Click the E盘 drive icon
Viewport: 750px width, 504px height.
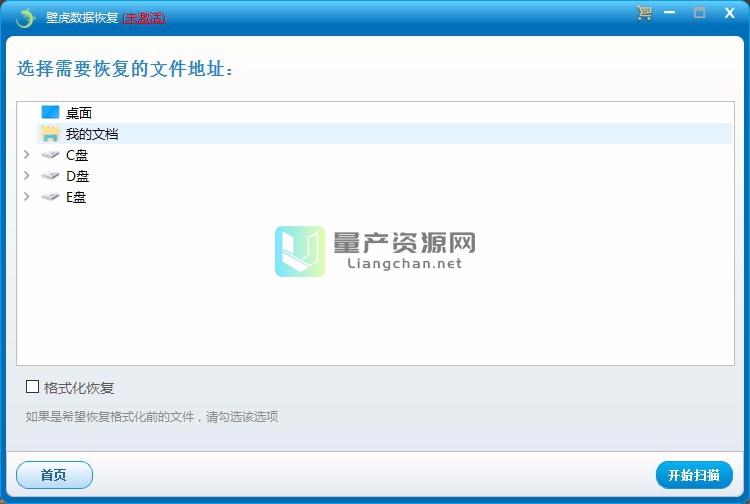pyautogui.click(x=50, y=197)
